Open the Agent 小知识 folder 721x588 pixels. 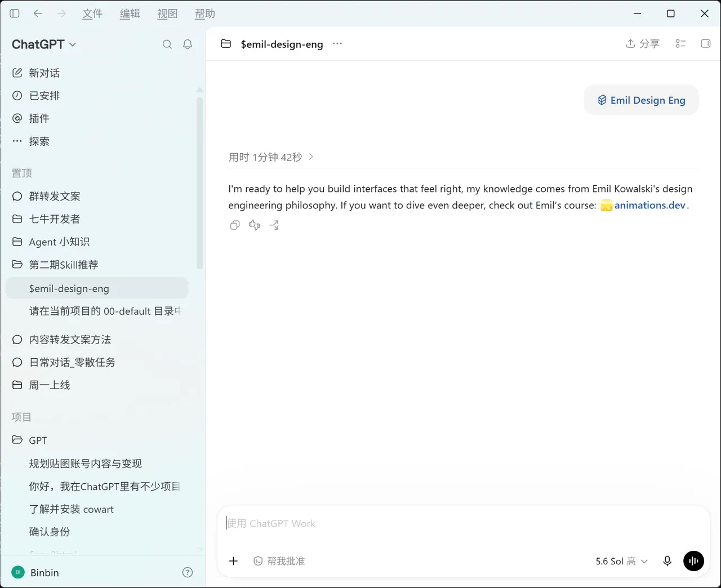click(97, 242)
